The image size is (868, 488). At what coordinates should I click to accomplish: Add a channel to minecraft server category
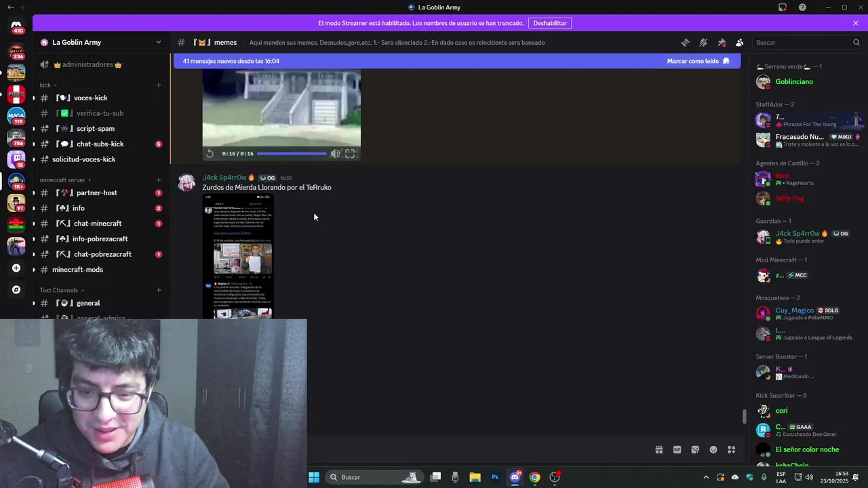159,180
